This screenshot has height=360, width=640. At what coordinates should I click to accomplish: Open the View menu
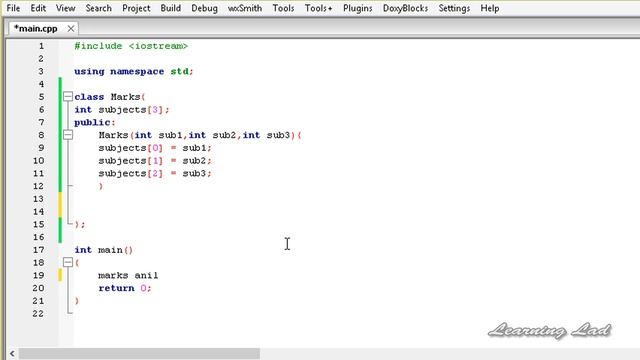coord(65,8)
